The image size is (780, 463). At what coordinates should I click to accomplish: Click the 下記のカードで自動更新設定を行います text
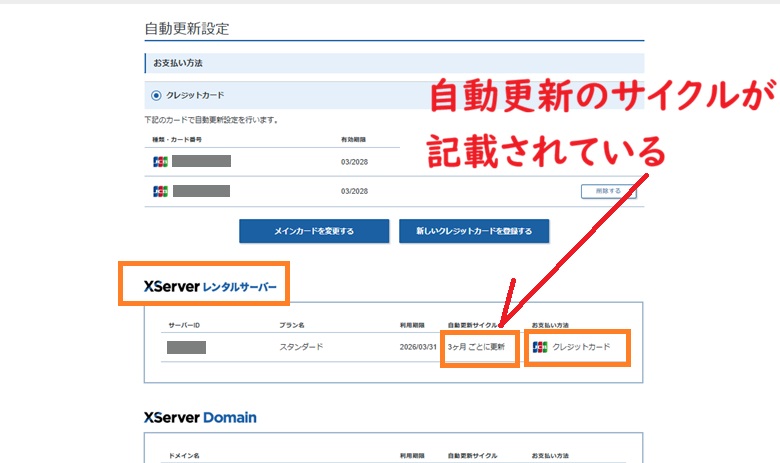pyautogui.click(x=211, y=120)
